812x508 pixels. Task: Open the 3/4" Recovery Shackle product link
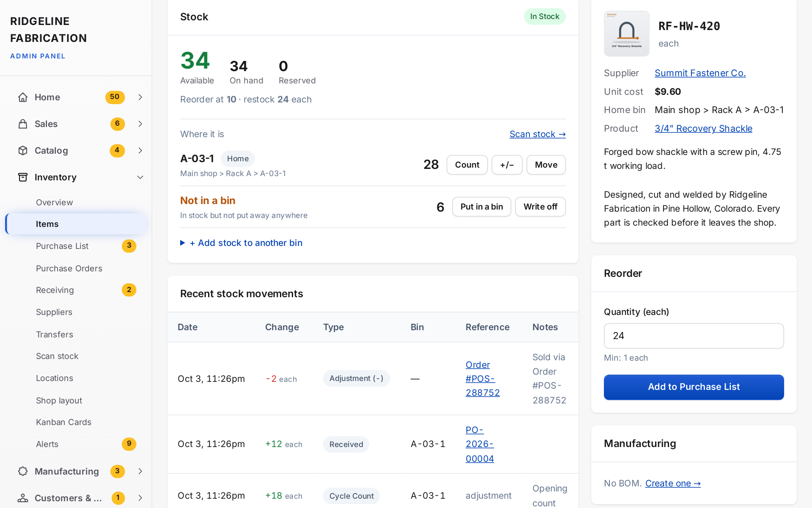[x=703, y=128]
